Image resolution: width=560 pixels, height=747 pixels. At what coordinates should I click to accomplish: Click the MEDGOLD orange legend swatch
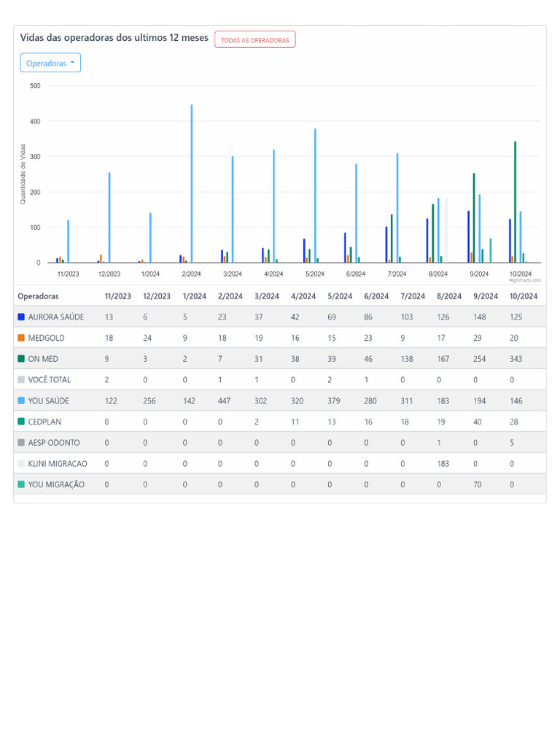(21, 338)
